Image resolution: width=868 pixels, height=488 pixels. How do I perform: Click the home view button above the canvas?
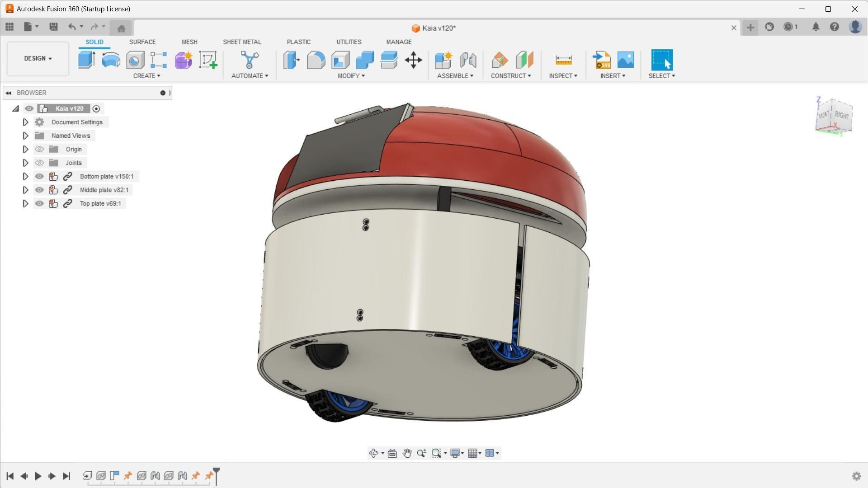(121, 28)
